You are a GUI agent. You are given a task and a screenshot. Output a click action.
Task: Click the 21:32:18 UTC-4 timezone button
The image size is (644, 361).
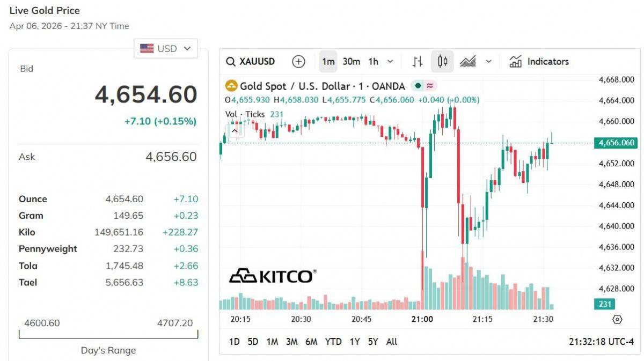tap(601, 342)
